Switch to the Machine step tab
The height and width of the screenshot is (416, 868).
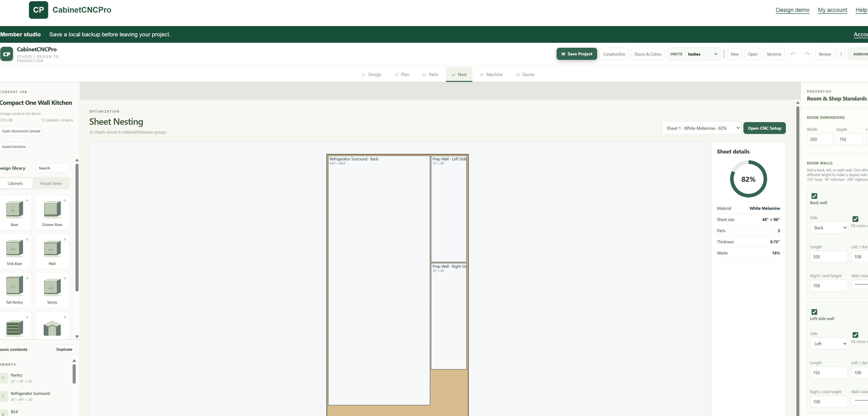pos(491,75)
